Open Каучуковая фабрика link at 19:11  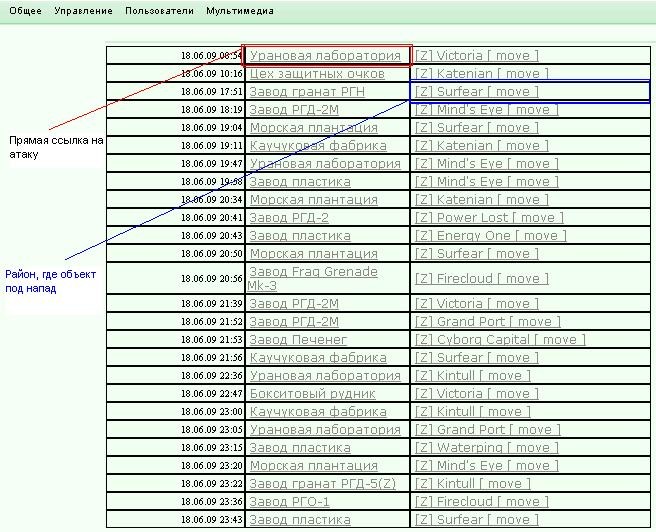318,146
